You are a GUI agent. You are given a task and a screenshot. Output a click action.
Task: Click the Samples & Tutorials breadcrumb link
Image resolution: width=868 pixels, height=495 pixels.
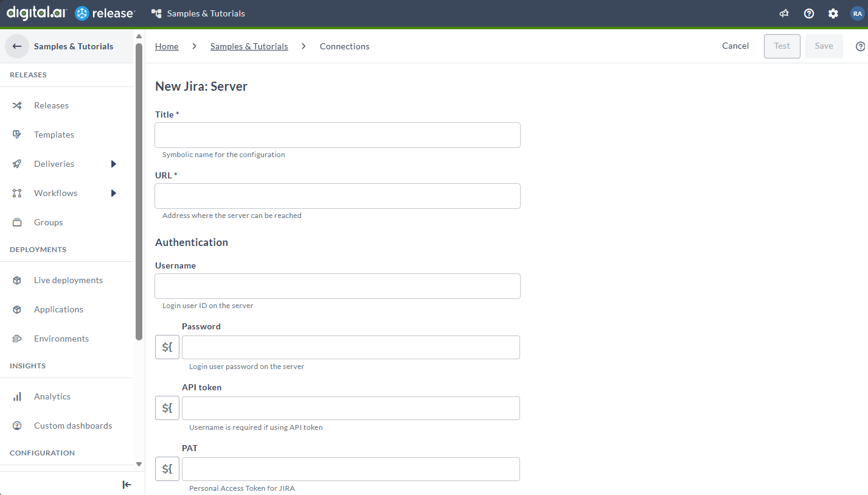coord(249,46)
